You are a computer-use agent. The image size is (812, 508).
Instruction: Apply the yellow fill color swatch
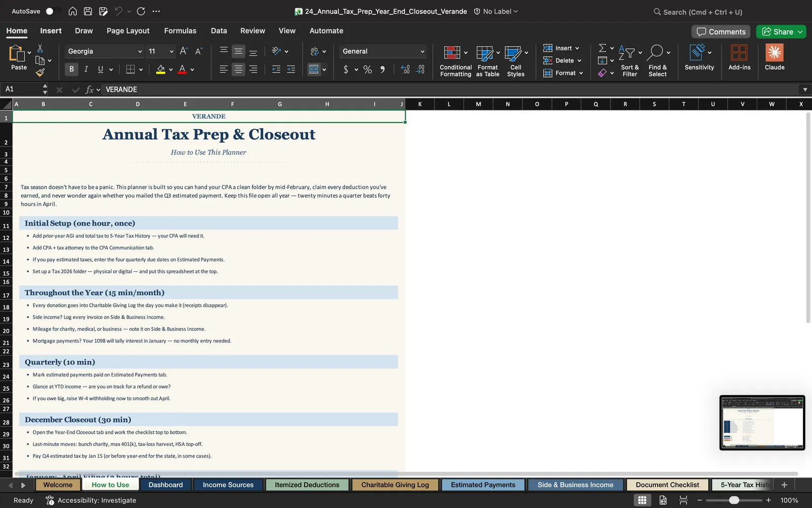tap(160, 69)
